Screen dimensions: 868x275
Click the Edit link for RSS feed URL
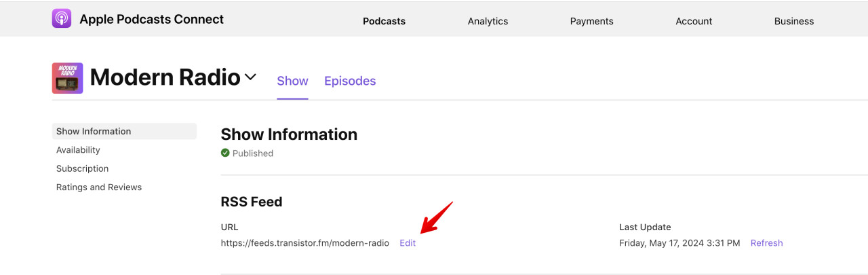(x=408, y=243)
